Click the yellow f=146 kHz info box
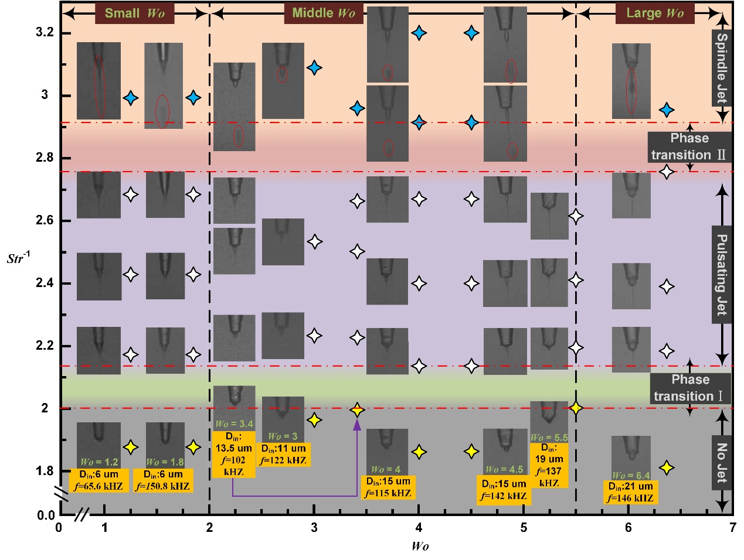Screen dimensions: 744x560 point(630,492)
